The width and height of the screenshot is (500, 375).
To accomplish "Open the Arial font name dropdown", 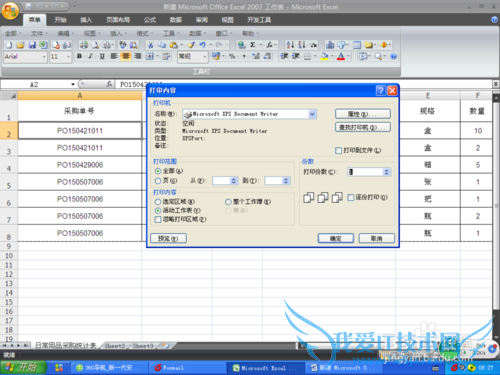I will click(44, 57).
